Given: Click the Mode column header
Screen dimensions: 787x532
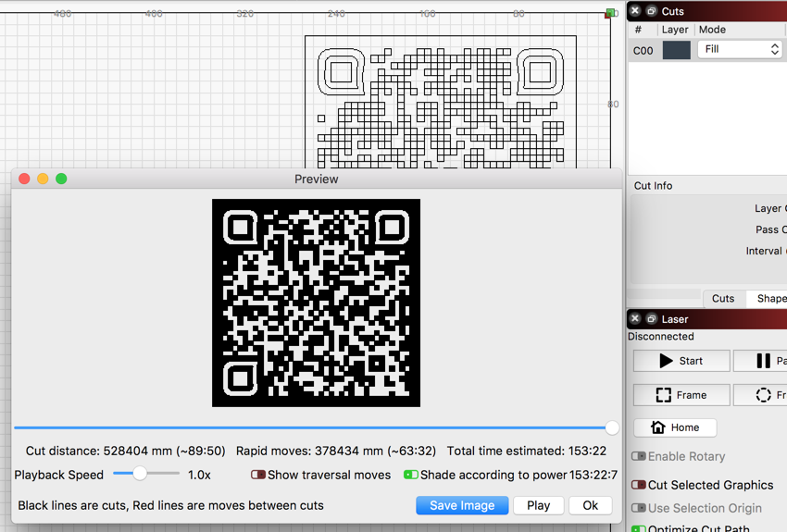Looking at the screenshot, I should [x=712, y=30].
